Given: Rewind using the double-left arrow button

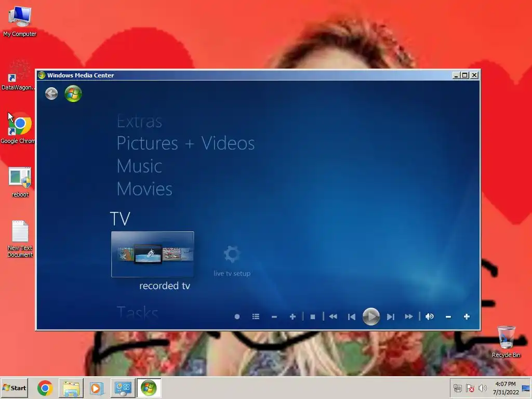Looking at the screenshot, I should (333, 316).
